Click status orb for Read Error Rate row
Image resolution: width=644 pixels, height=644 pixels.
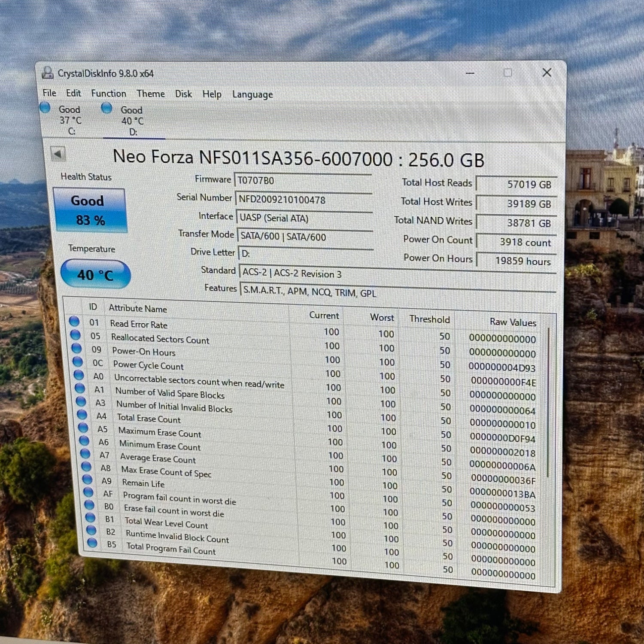[74, 321]
